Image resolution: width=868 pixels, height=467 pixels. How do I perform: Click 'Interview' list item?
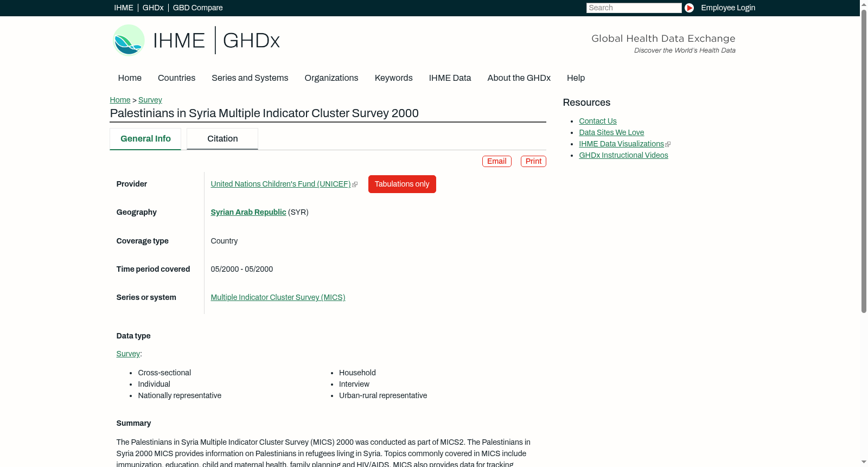[x=354, y=385]
